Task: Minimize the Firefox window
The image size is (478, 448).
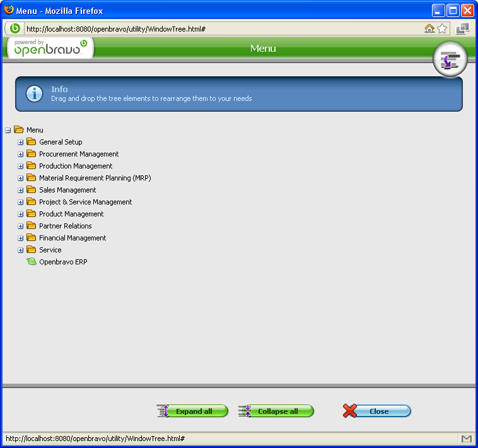Action: [438, 11]
